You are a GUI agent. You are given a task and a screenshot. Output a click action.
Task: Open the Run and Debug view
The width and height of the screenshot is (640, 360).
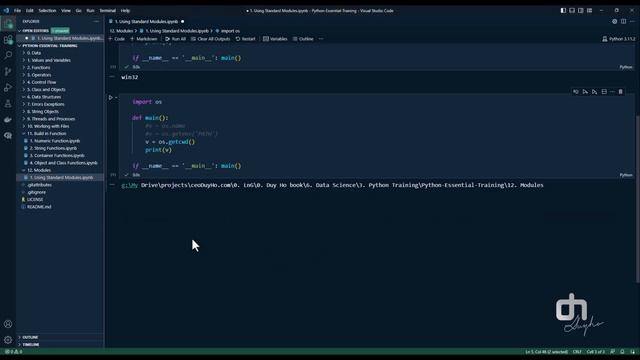[8, 87]
